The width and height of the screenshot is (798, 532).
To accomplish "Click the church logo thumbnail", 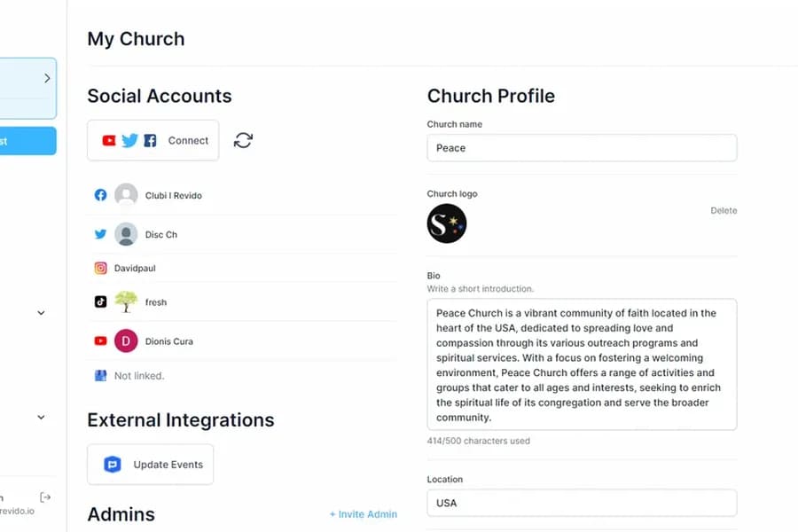I will coord(447,223).
